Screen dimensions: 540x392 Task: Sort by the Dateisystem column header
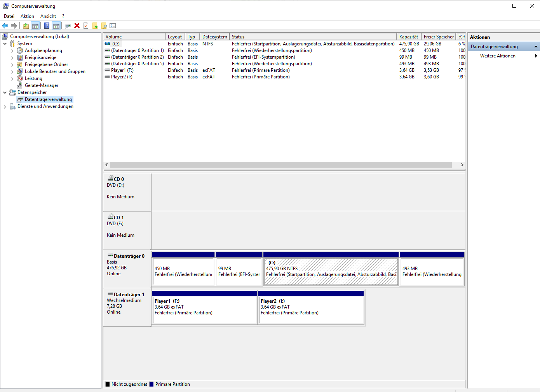(215, 37)
